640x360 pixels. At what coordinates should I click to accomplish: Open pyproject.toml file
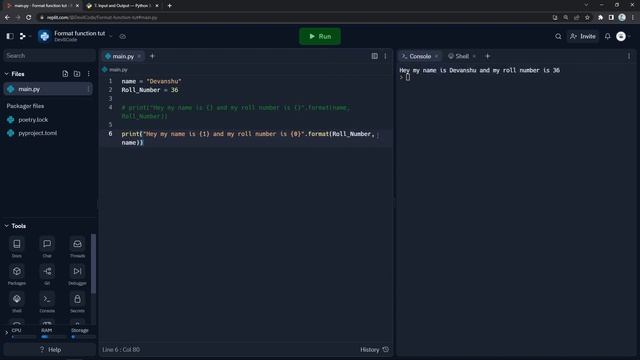(x=38, y=133)
